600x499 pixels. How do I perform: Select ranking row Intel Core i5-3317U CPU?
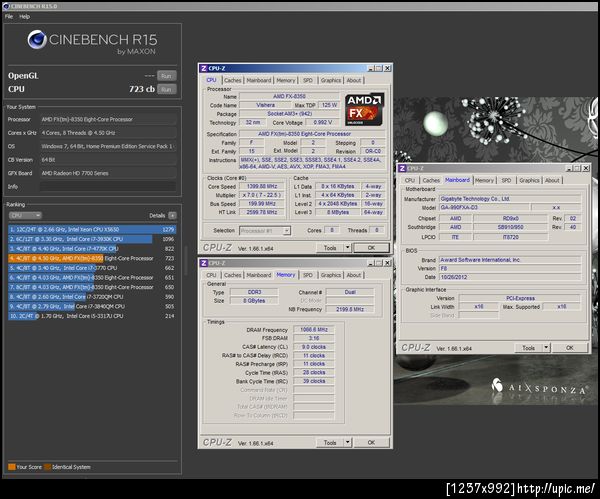(92, 316)
